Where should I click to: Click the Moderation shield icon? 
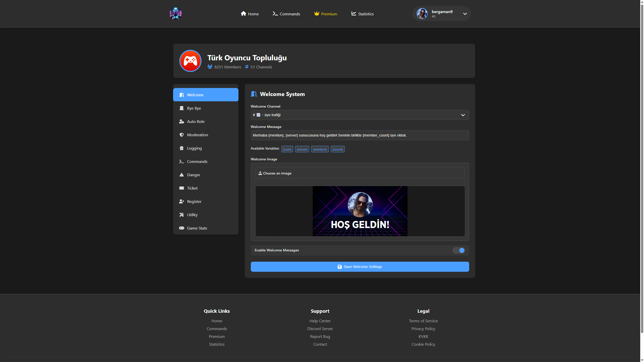(x=182, y=135)
